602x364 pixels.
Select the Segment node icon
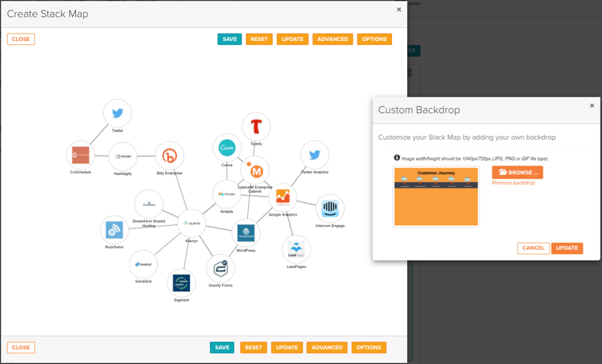(181, 283)
